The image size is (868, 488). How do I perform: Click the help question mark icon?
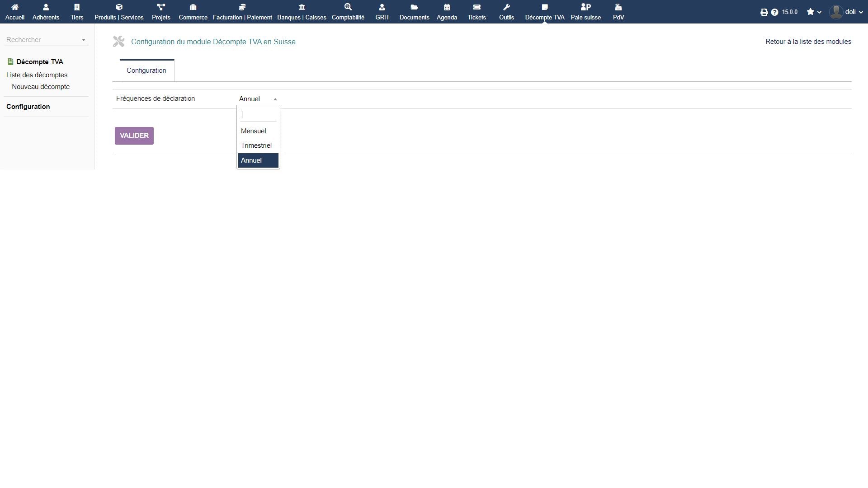tap(774, 12)
